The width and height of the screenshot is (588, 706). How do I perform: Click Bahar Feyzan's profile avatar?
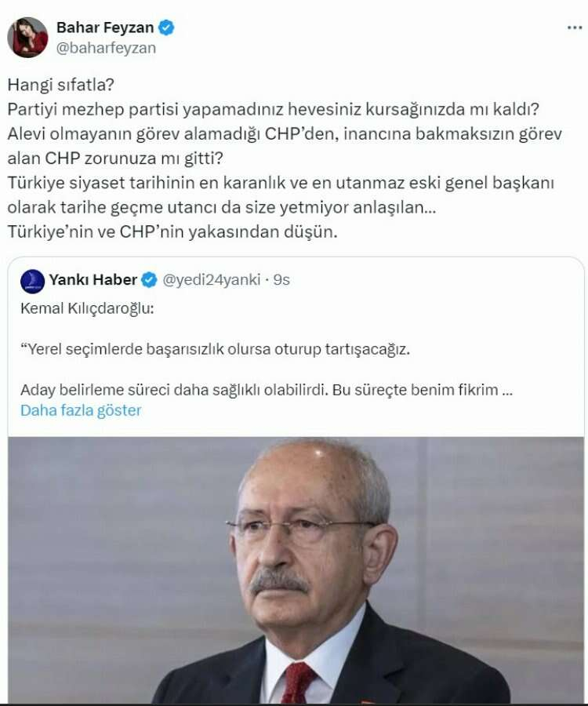coord(28,38)
